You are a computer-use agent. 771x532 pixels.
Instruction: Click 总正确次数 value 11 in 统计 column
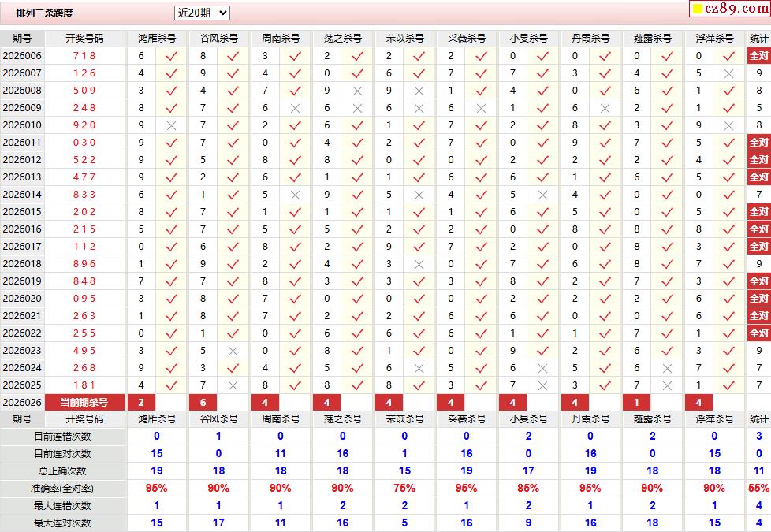click(x=758, y=471)
